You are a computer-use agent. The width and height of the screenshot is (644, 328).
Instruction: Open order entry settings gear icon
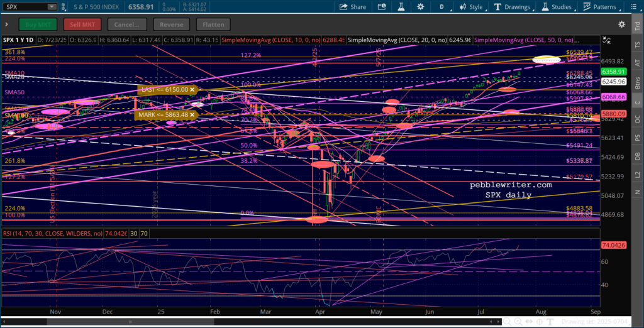tap(621, 25)
